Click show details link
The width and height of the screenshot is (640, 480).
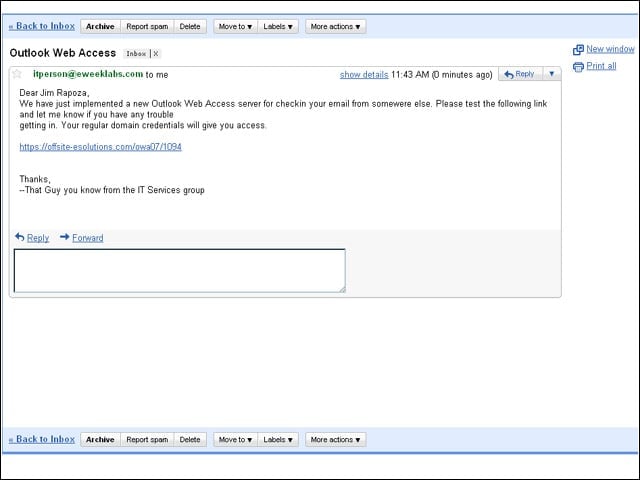(x=364, y=75)
